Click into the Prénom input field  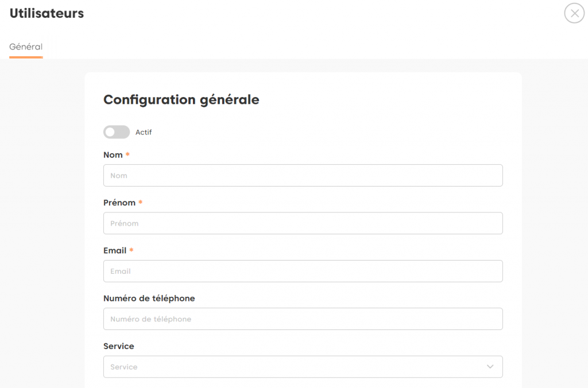tap(303, 223)
